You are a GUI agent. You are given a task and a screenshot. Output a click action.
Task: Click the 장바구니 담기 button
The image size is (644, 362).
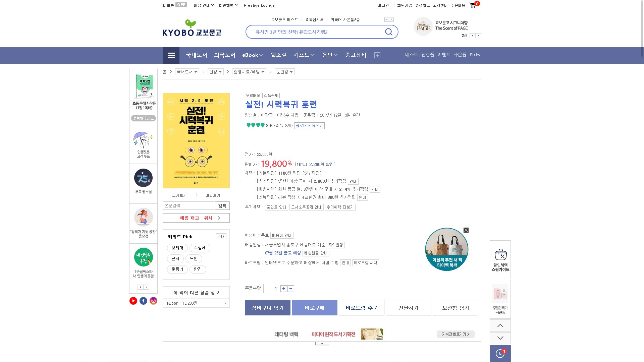click(267, 308)
